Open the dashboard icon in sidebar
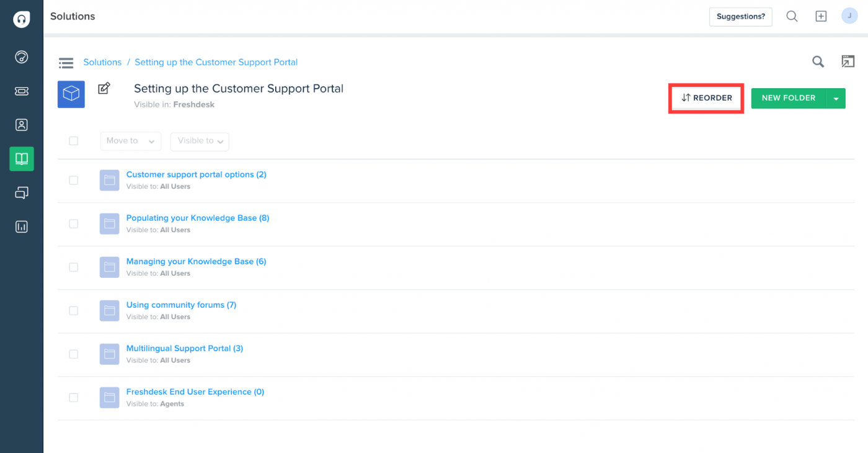The width and height of the screenshot is (868, 453). (22, 58)
